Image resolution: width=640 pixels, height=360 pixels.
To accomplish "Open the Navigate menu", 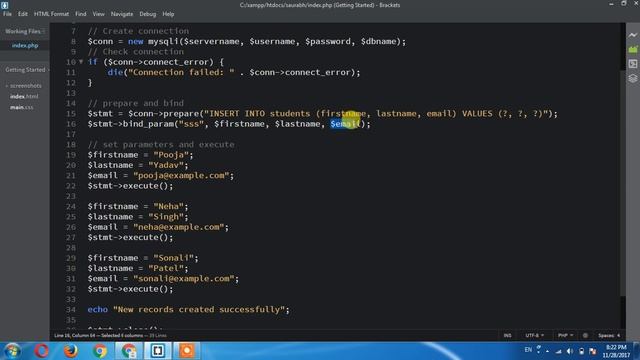I will [x=122, y=14].
